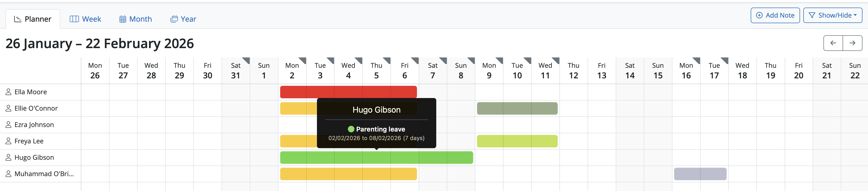868x191 pixels.
Task: Open the Year view tab
Action: (x=183, y=19)
